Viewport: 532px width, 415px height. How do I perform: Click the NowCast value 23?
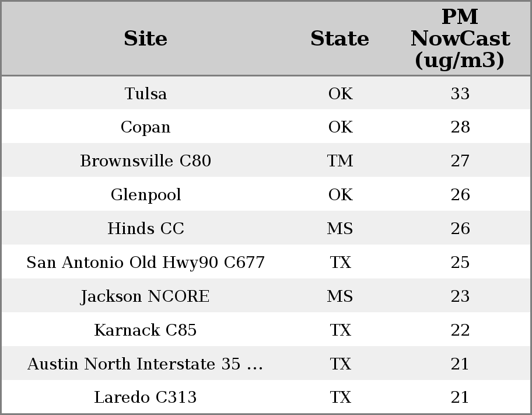pyautogui.click(x=460, y=297)
